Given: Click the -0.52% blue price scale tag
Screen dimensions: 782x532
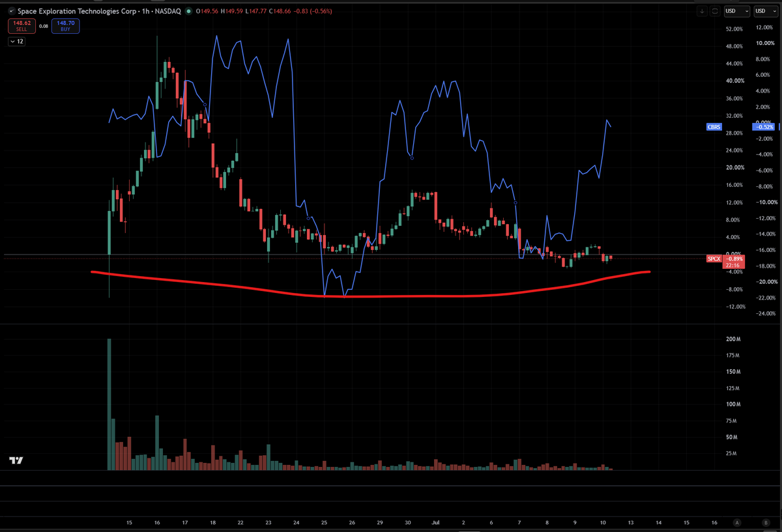Looking at the screenshot, I should coord(763,127).
